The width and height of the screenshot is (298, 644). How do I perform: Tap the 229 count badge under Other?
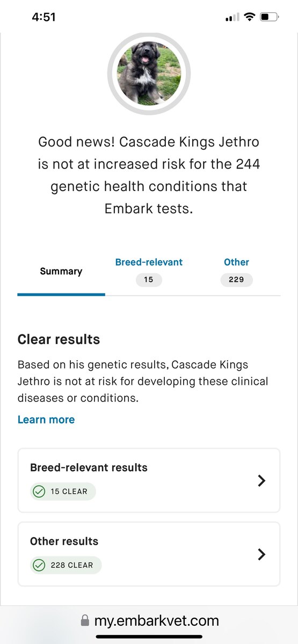(x=236, y=280)
